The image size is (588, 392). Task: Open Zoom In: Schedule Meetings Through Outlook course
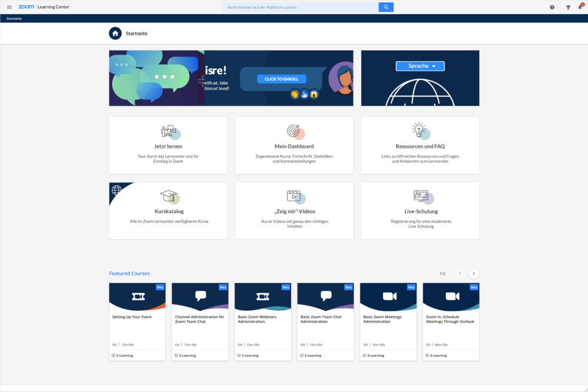coord(451,322)
